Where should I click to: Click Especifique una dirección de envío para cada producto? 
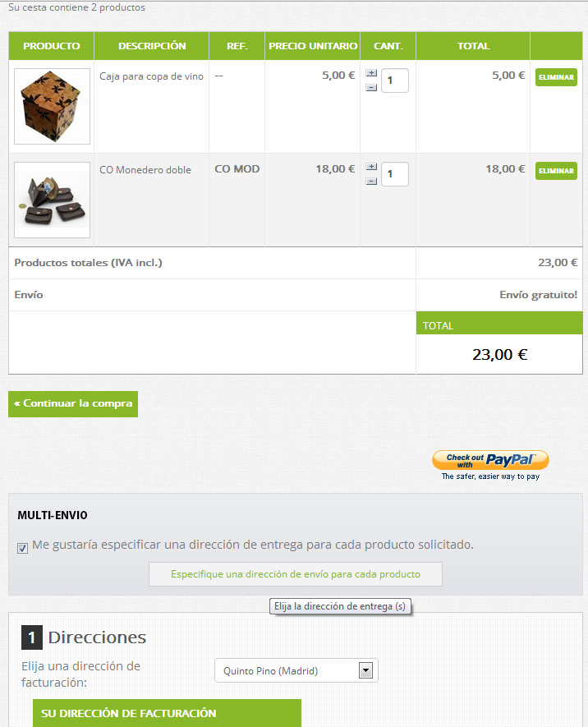[295, 574]
